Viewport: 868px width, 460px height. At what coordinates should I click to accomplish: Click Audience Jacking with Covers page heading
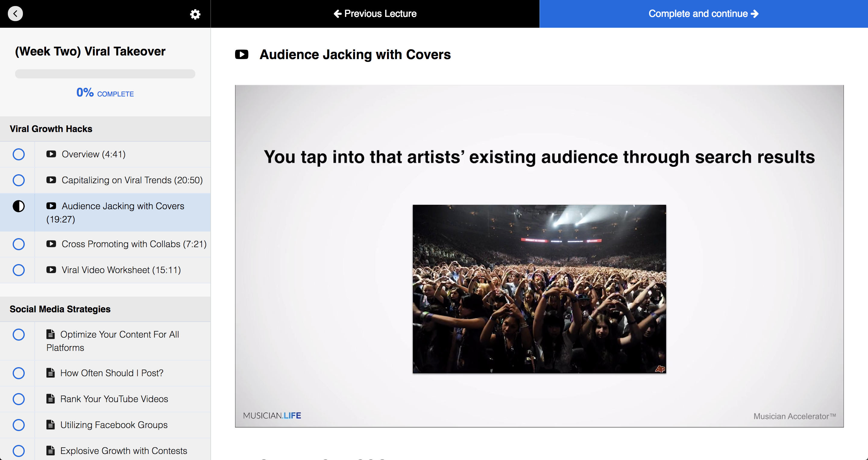[x=355, y=55]
